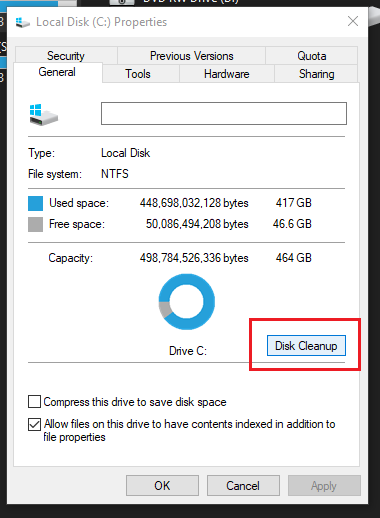Focus the drive label text field

(x=224, y=114)
